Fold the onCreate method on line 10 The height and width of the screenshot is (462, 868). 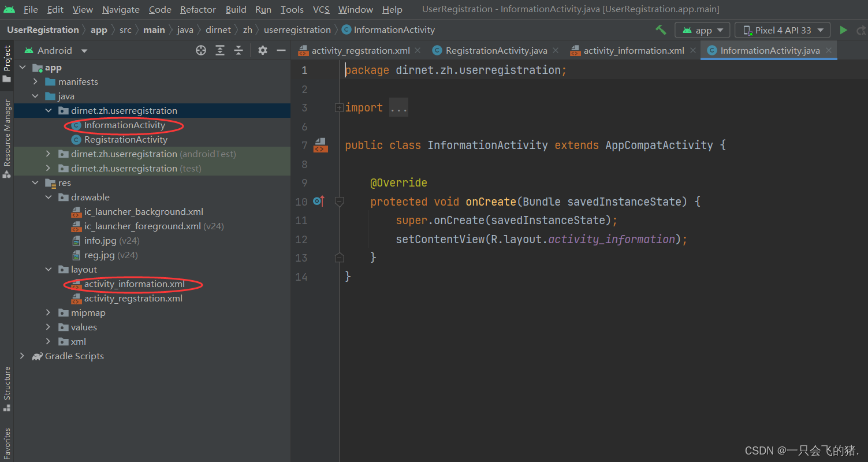pyautogui.click(x=339, y=201)
